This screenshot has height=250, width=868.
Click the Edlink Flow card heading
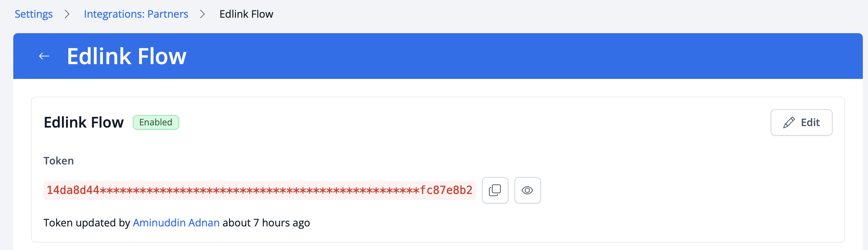pos(84,122)
